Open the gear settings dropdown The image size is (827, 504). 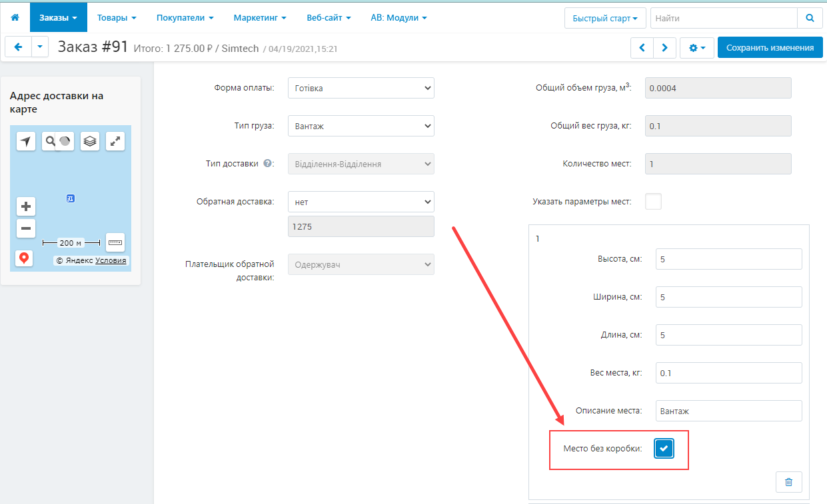tap(697, 48)
